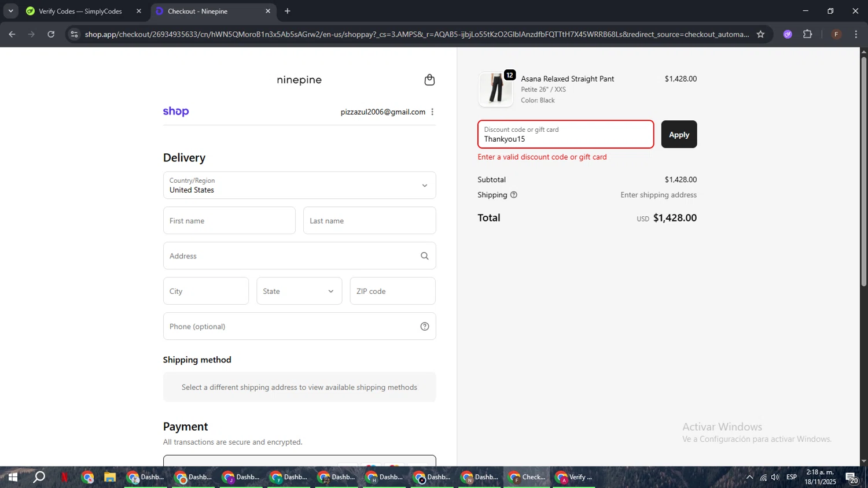868x488 pixels.
Task: Focus the First name field
Action: (x=229, y=220)
